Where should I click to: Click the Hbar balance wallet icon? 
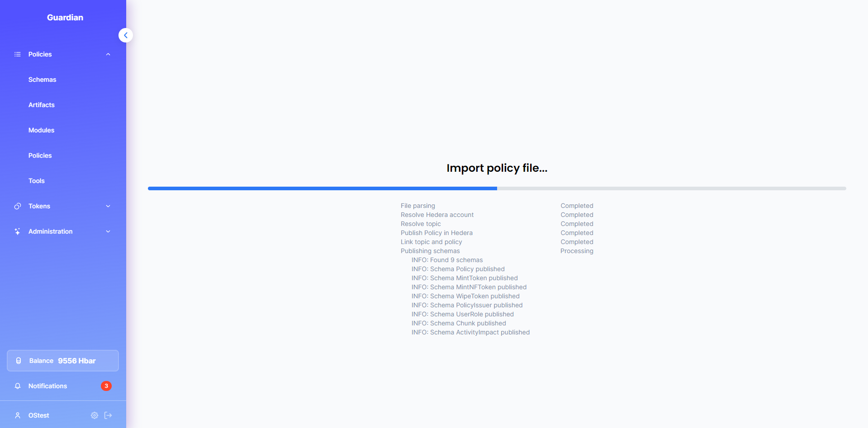tap(19, 361)
